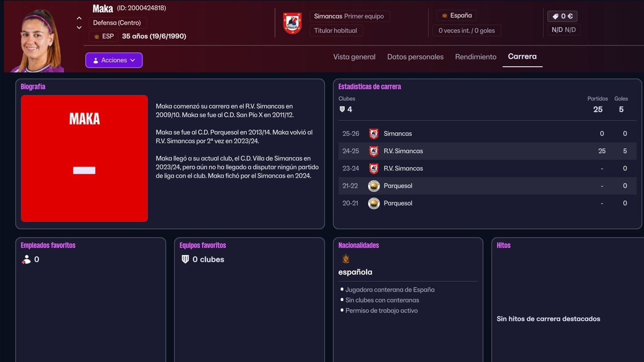Go to next player with down chevron
Viewport: 644px width, 362px height.
click(x=79, y=27)
